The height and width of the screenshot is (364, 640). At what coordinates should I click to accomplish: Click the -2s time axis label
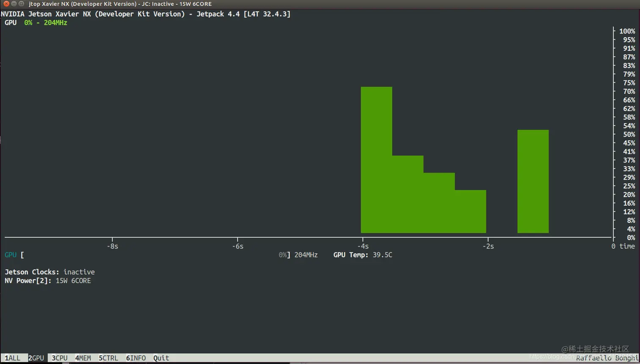[488, 246]
